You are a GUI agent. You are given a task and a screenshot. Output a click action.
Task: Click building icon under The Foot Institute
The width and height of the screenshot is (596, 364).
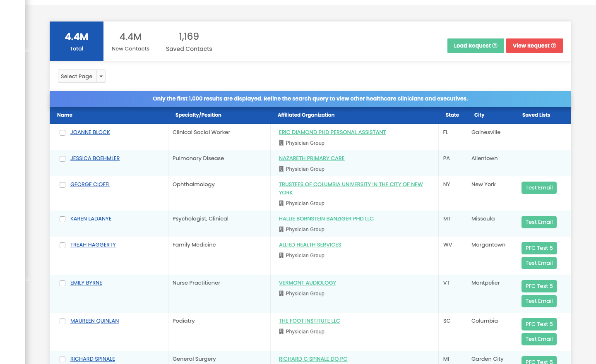coord(281,332)
